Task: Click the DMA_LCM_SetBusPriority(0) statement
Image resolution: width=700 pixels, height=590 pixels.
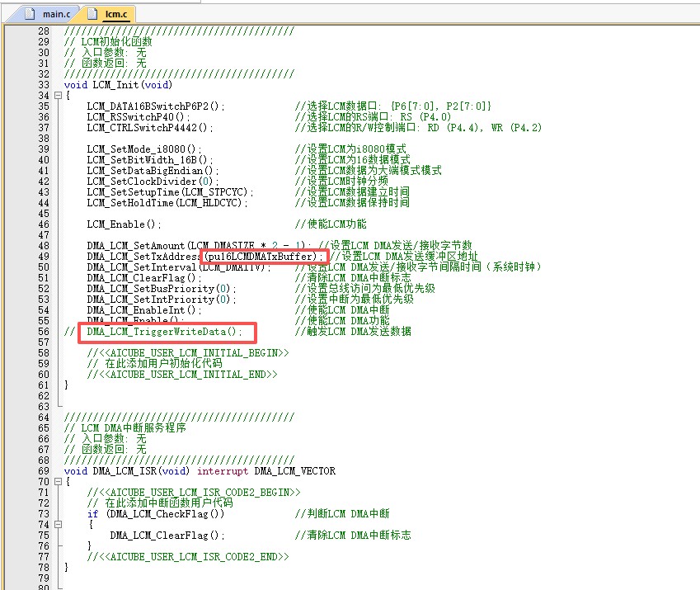Action: coord(161,289)
